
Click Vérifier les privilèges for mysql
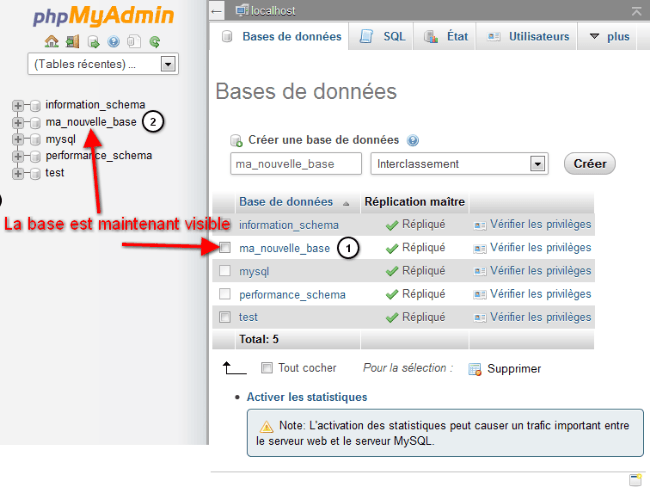(x=541, y=271)
